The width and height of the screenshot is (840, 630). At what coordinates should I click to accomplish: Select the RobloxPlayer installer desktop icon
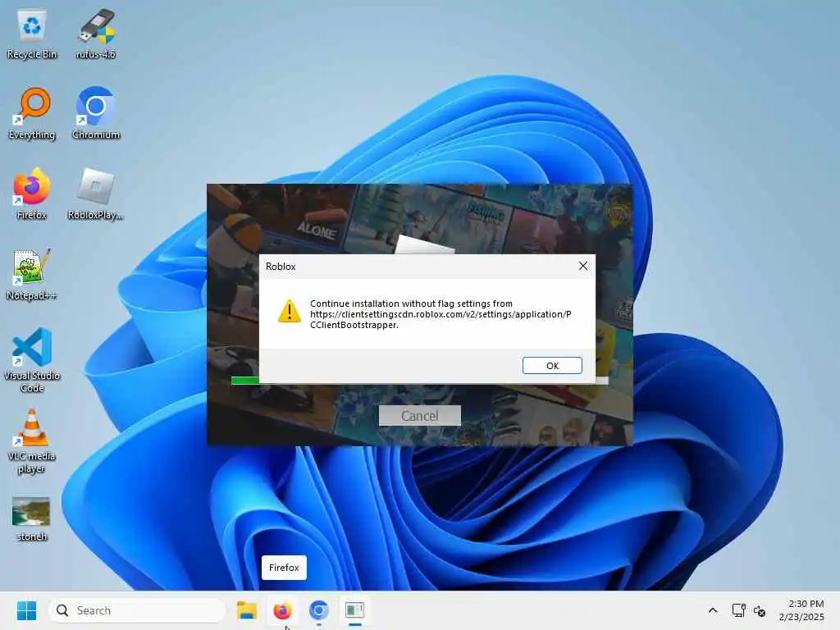click(96, 194)
